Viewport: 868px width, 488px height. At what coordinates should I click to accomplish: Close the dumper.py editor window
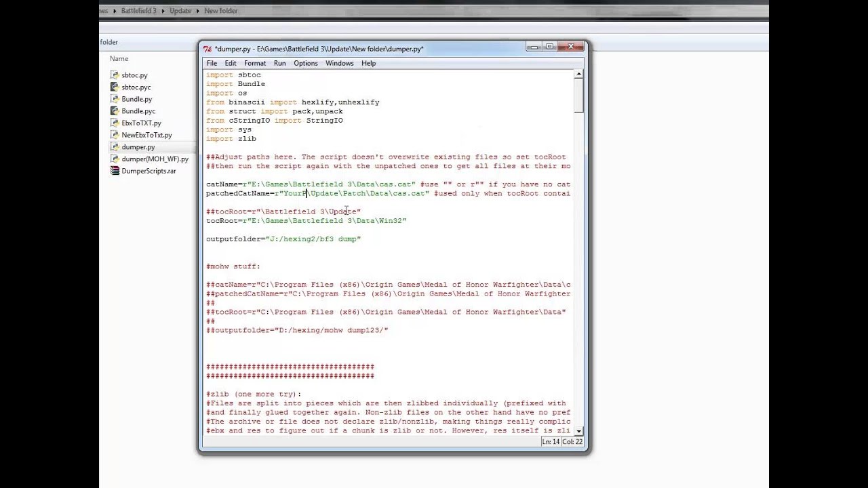tap(571, 47)
